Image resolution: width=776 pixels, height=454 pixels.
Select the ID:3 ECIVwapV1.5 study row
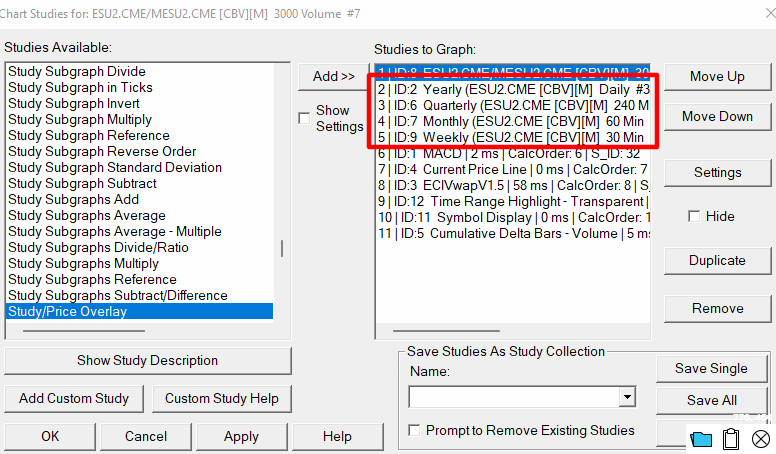click(x=513, y=185)
